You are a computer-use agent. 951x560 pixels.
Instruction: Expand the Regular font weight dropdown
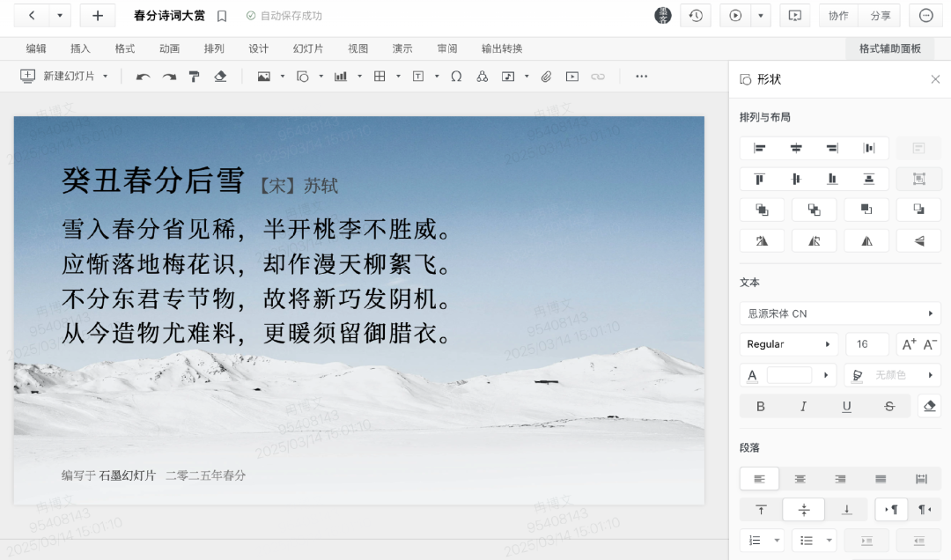tap(788, 344)
